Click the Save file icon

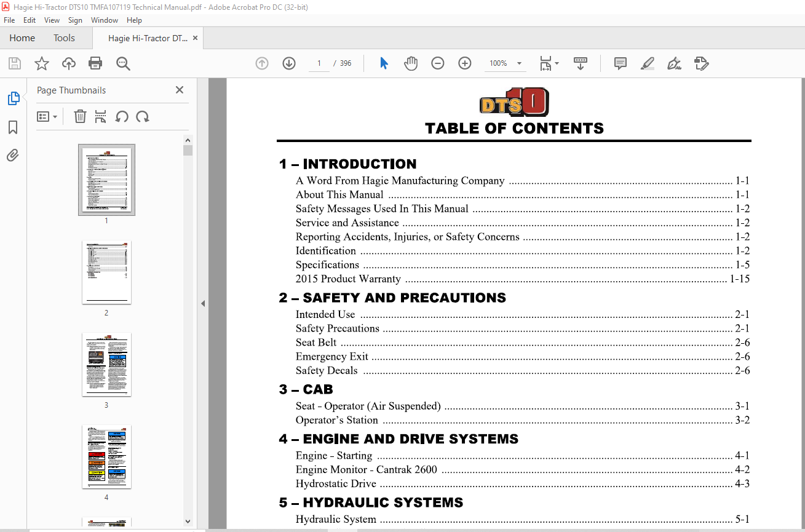pyautogui.click(x=14, y=63)
